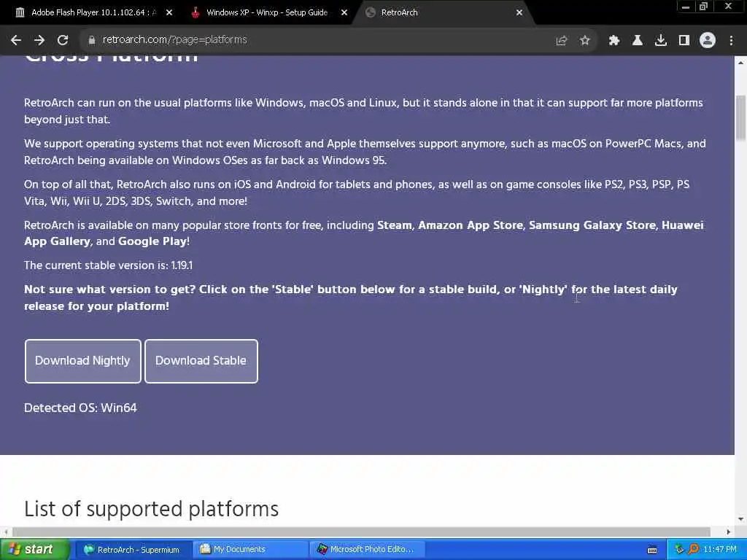747x560 pixels.
Task: Open the profile avatar menu
Action: pos(708,41)
